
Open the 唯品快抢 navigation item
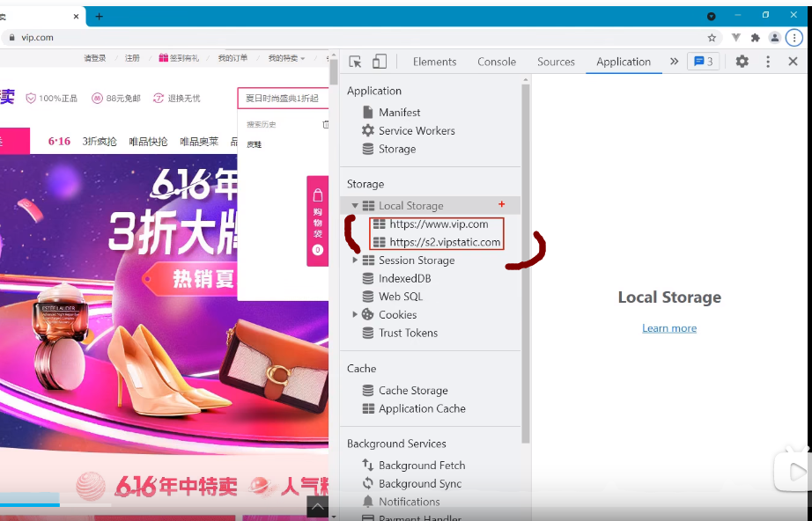148,141
